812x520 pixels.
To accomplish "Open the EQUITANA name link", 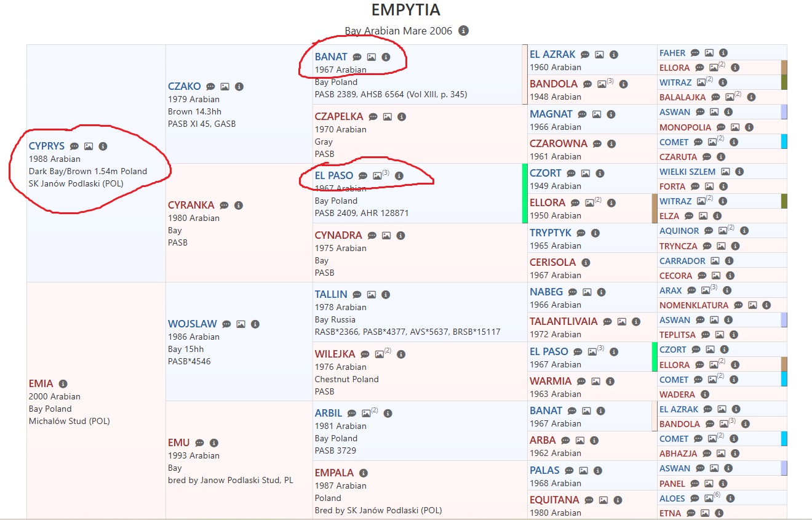I will (554, 500).
